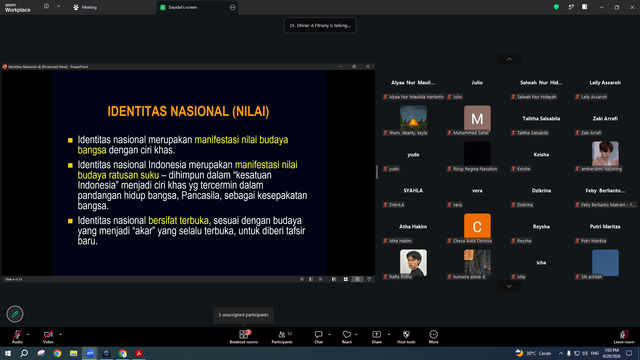Click the Zoom Workplace logo

click(x=18, y=7)
